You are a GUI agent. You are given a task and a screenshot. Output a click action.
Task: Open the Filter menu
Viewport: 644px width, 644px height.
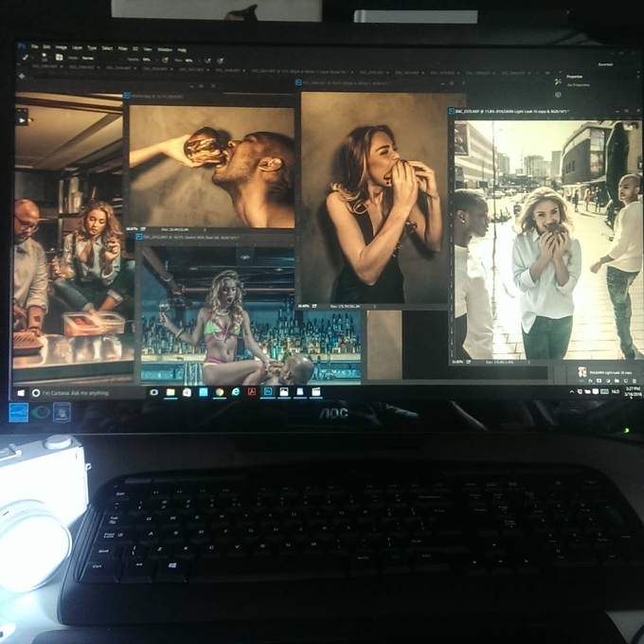point(123,48)
